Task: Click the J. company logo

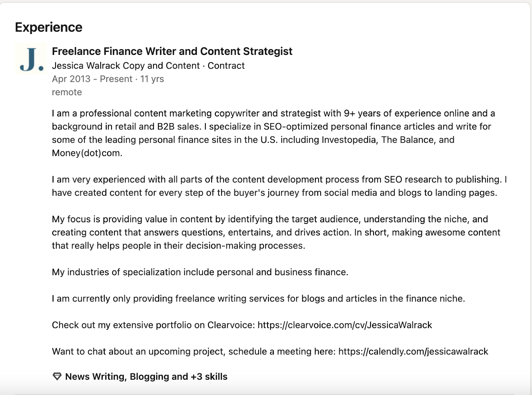Action: pos(31,59)
